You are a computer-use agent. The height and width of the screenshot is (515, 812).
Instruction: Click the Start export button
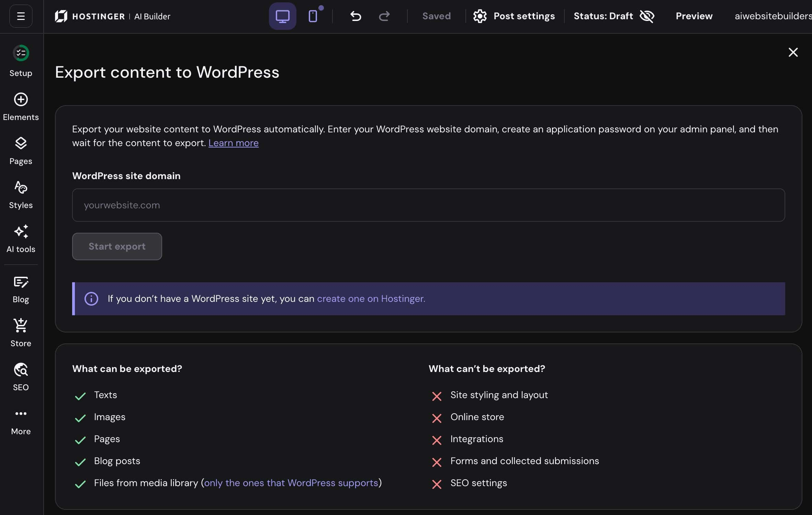click(117, 246)
